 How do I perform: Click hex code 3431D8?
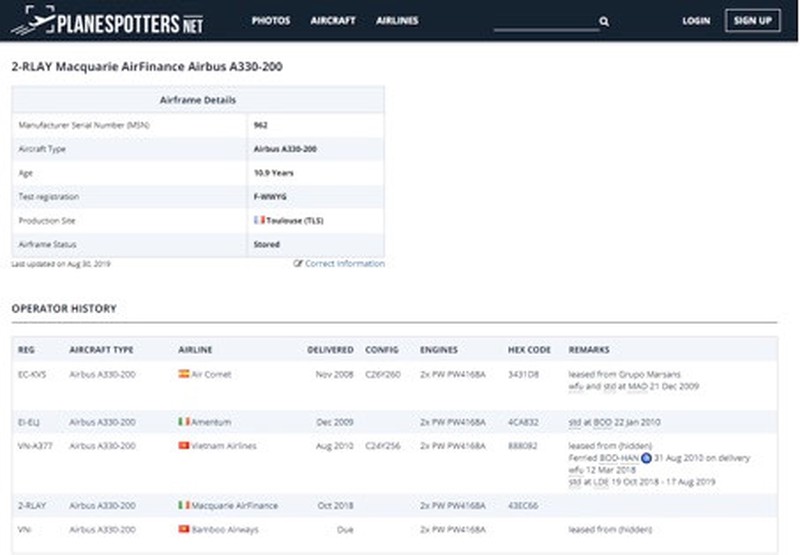(x=523, y=374)
